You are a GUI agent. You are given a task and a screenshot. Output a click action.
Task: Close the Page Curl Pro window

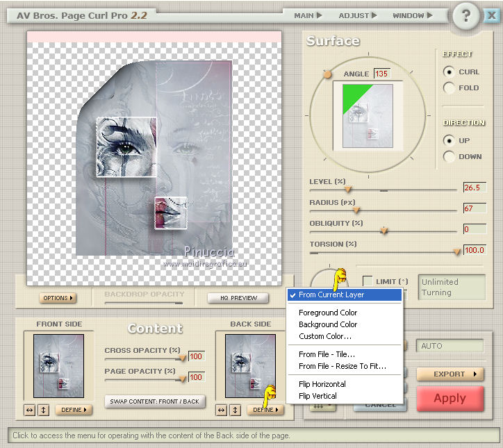491,15
